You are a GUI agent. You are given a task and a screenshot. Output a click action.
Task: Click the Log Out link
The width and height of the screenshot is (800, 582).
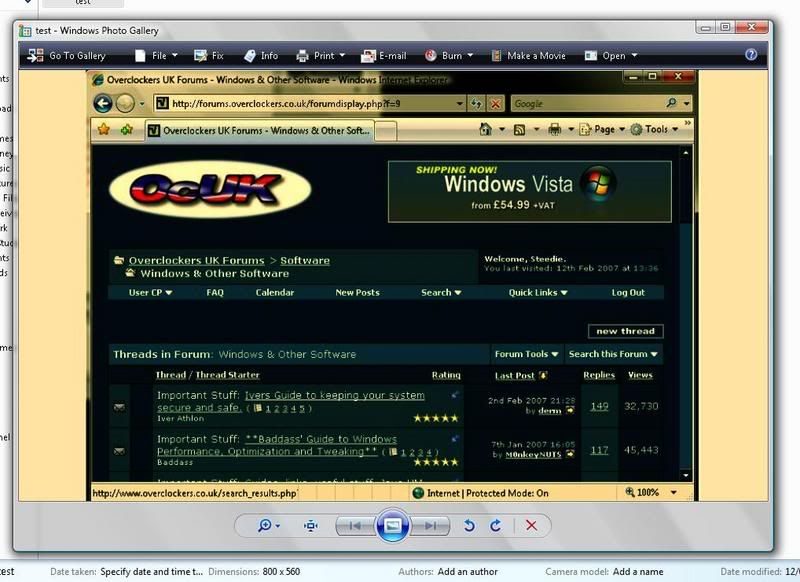point(628,292)
